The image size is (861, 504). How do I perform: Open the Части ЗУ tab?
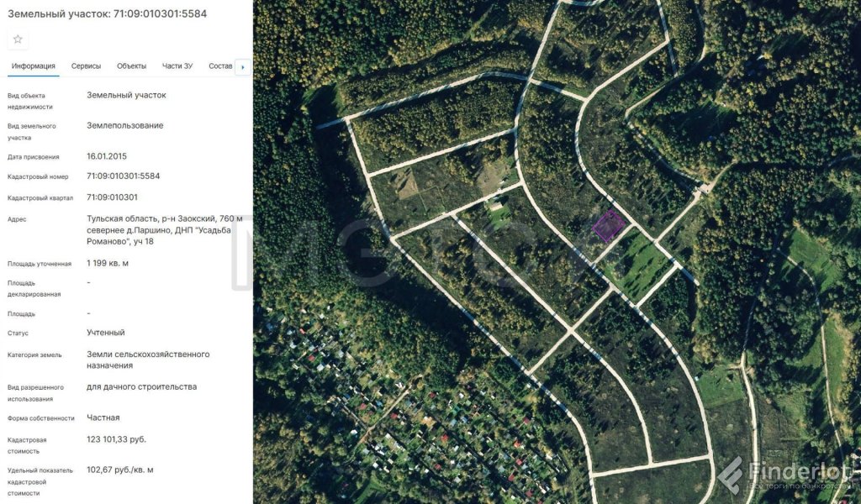click(177, 66)
